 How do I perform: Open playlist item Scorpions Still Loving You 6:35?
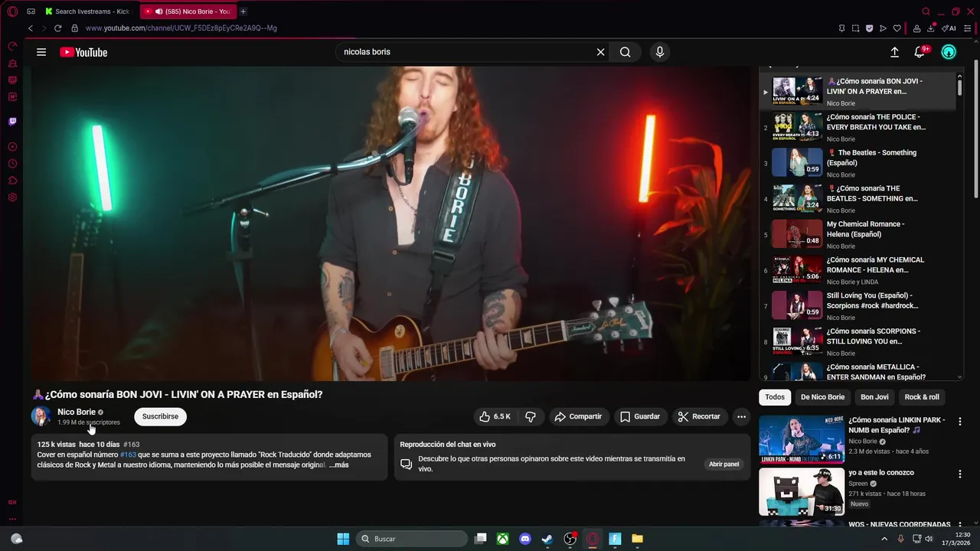coord(857,341)
